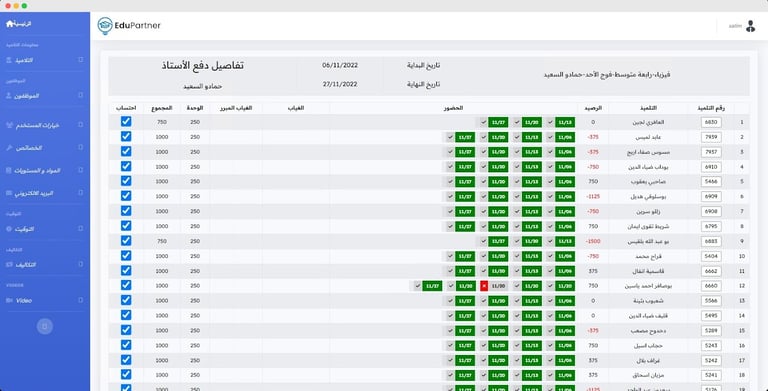This screenshot has width=768, height=391.
Task: Click the tick beside 11/13 in row 14
Action: tap(517, 316)
